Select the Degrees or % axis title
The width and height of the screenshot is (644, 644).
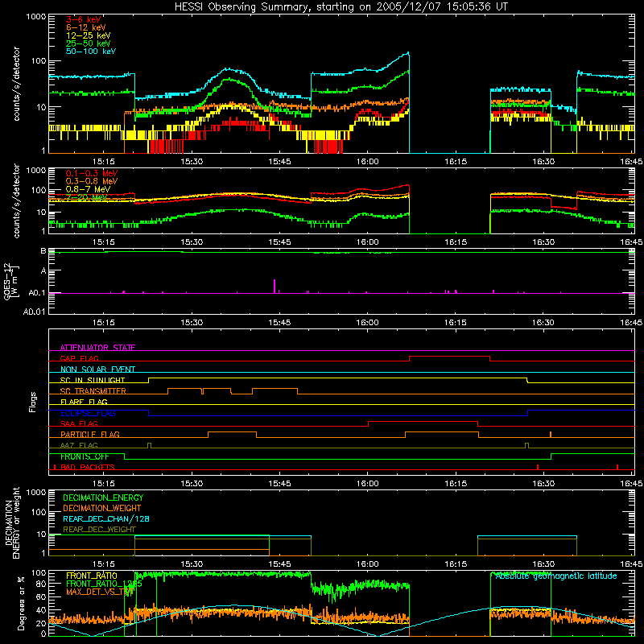22,603
